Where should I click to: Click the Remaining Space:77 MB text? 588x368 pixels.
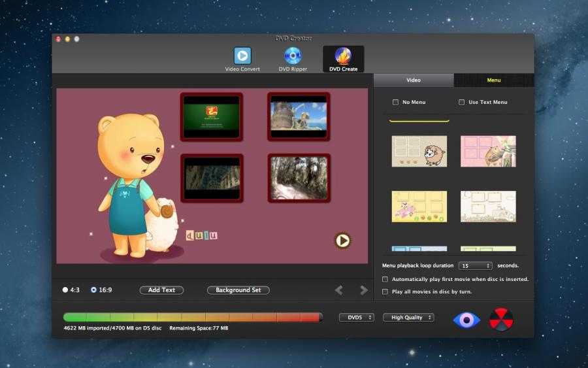pyautogui.click(x=199, y=328)
